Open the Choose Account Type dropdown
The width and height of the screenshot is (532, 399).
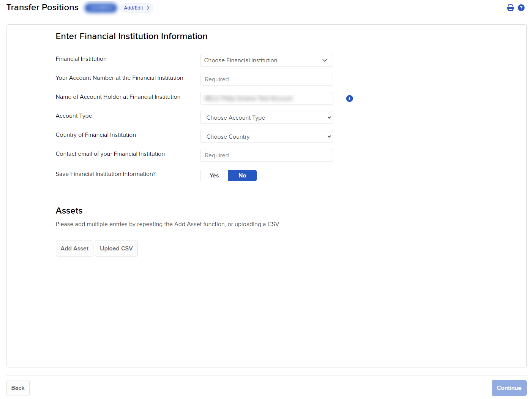[x=266, y=117]
